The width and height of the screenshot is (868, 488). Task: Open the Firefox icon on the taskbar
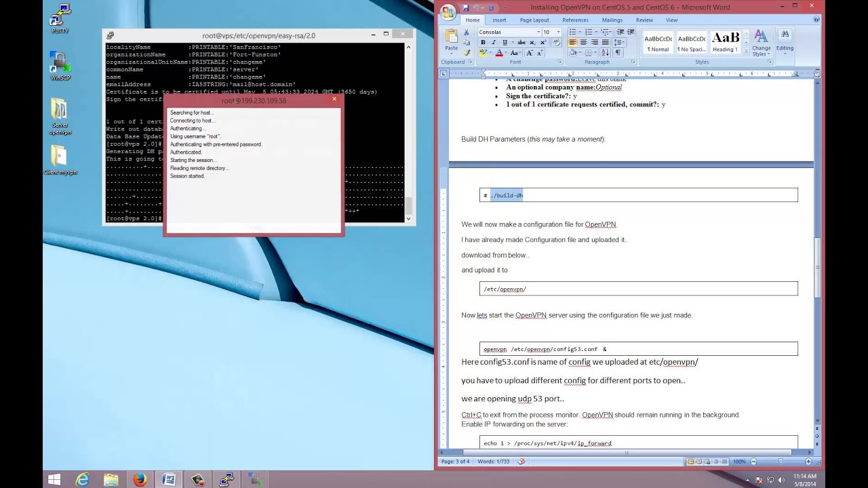coord(140,479)
